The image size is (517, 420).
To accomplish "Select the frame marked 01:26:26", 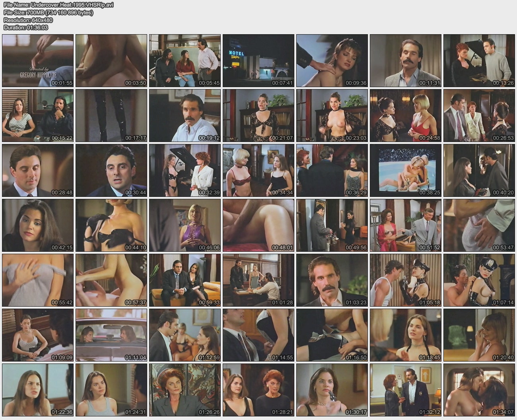I will tap(185, 390).
